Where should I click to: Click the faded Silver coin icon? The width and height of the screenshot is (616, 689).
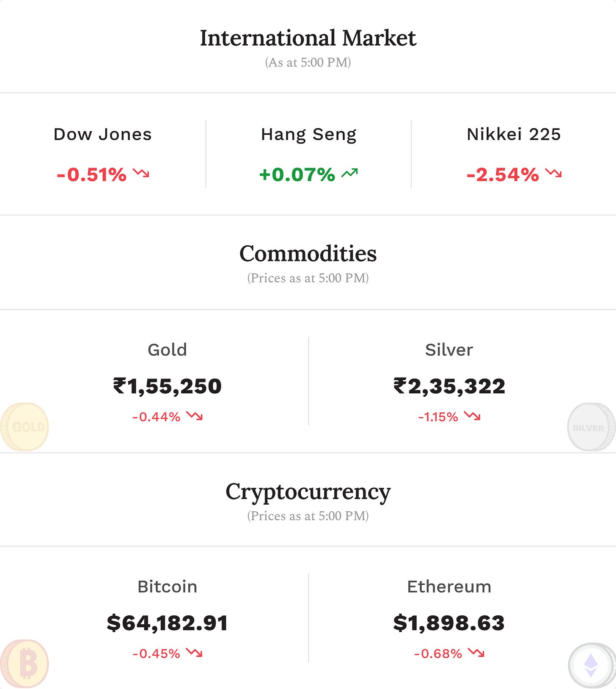click(591, 427)
